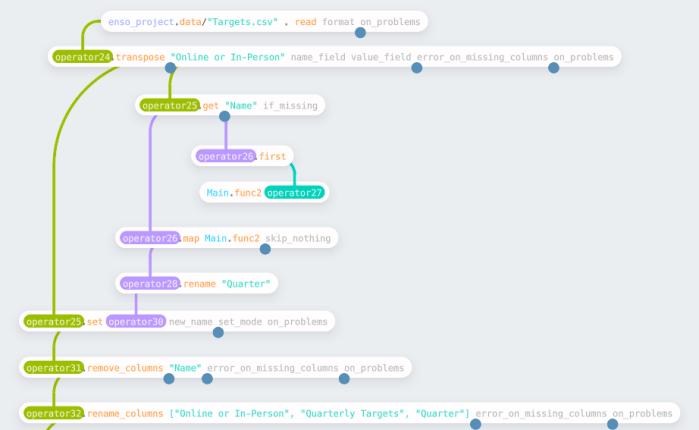This screenshot has height=430, width=699.
Task: Click the blue dot under the get "Name" node
Action: [225, 117]
